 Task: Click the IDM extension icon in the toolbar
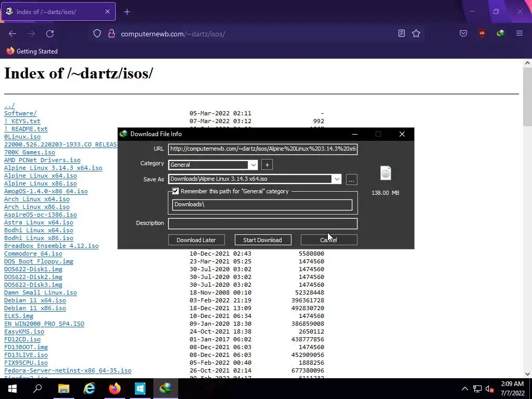click(500, 33)
